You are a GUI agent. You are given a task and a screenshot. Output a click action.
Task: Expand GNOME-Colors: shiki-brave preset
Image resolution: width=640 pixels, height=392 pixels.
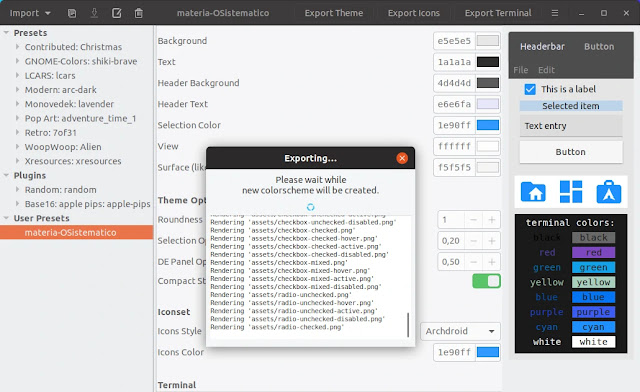pyautogui.click(x=17, y=61)
